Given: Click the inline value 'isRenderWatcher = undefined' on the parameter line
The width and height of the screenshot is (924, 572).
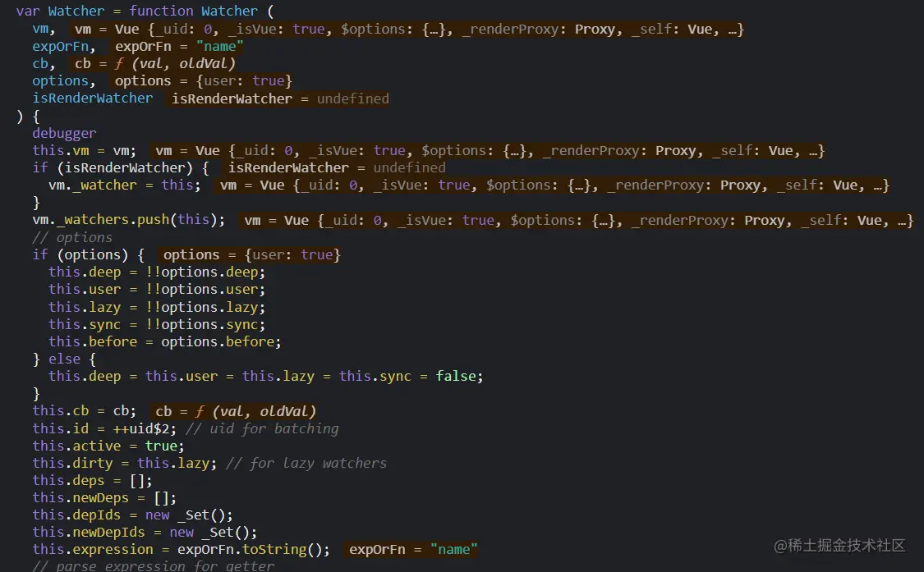Looking at the screenshot, I should click(x=280, y=98).
